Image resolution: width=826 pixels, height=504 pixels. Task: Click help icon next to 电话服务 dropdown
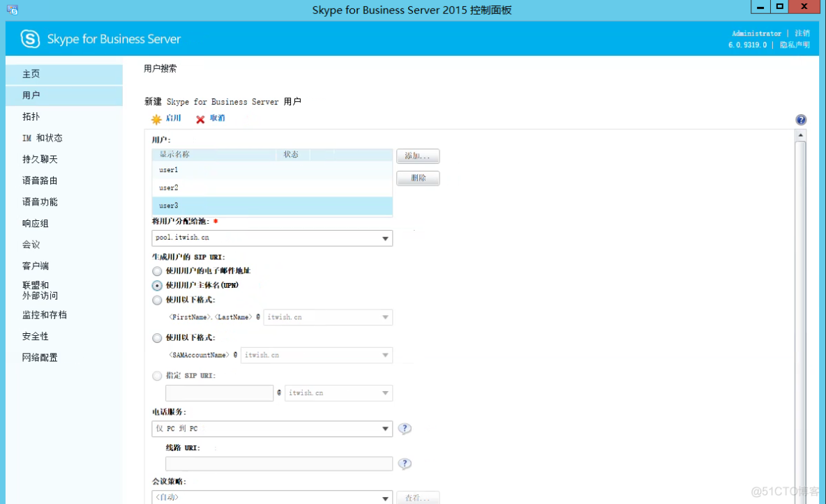[404, 428]
